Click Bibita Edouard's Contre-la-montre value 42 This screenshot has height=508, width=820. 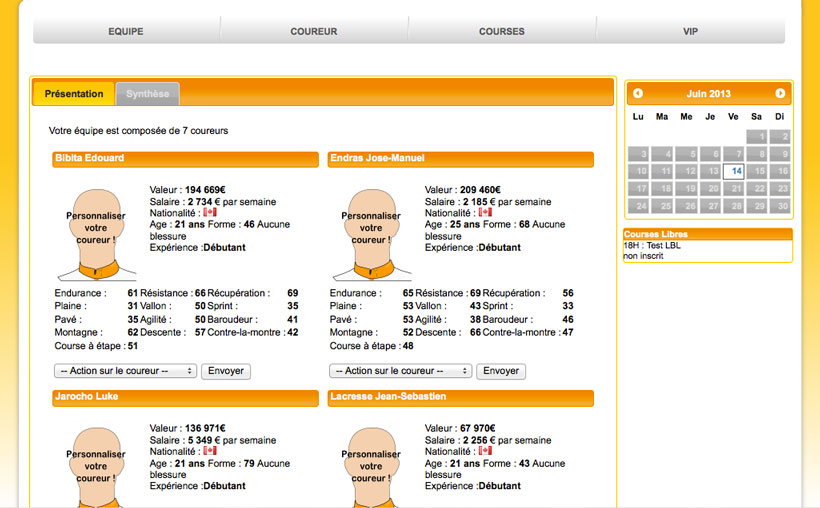tap(293, 332)
